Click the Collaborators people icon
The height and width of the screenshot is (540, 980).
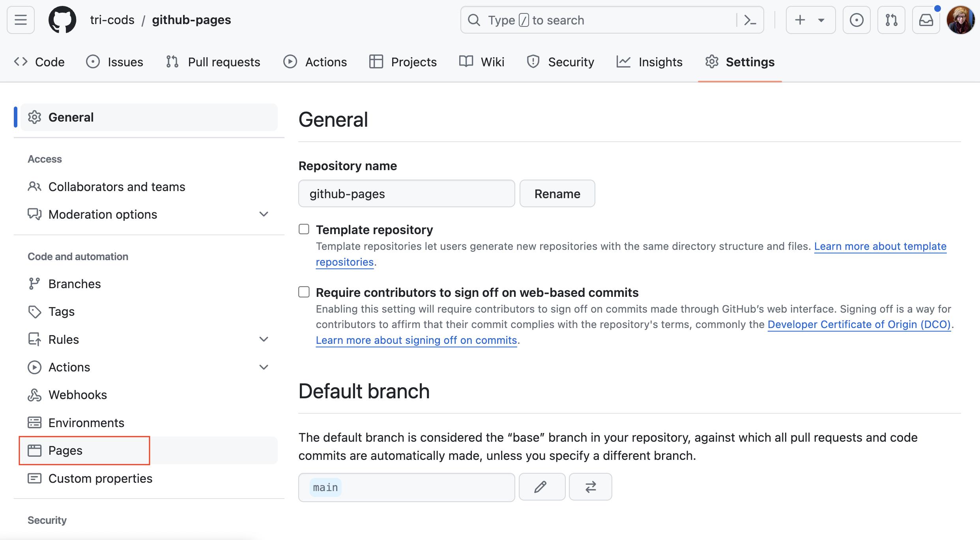pyautogui.click(x=34, y=186)
